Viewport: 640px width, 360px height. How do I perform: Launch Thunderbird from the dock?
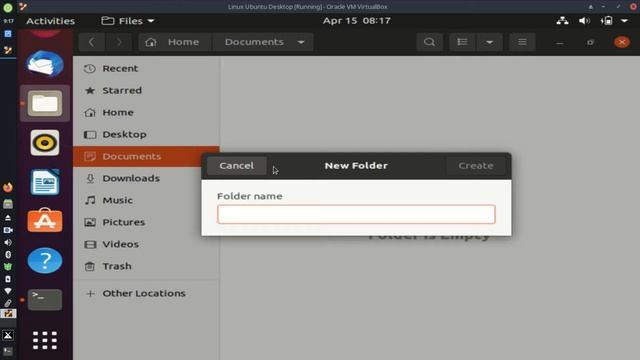click(45, 64)
